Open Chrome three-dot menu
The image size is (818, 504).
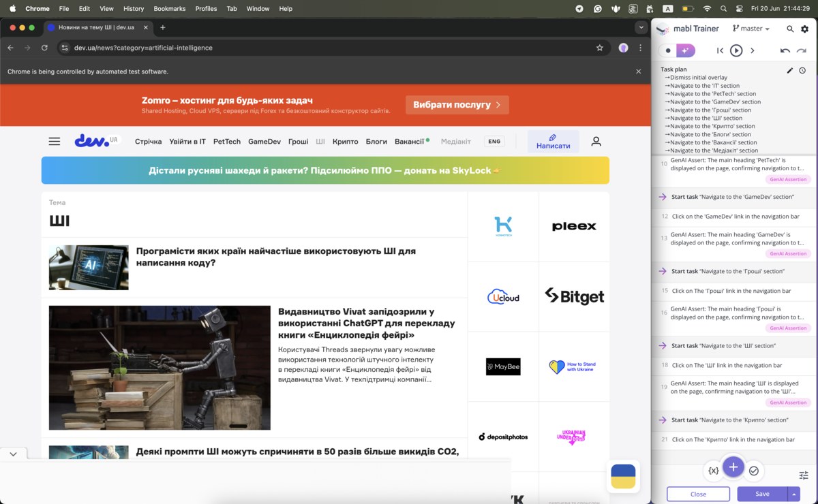pos(641,48)
